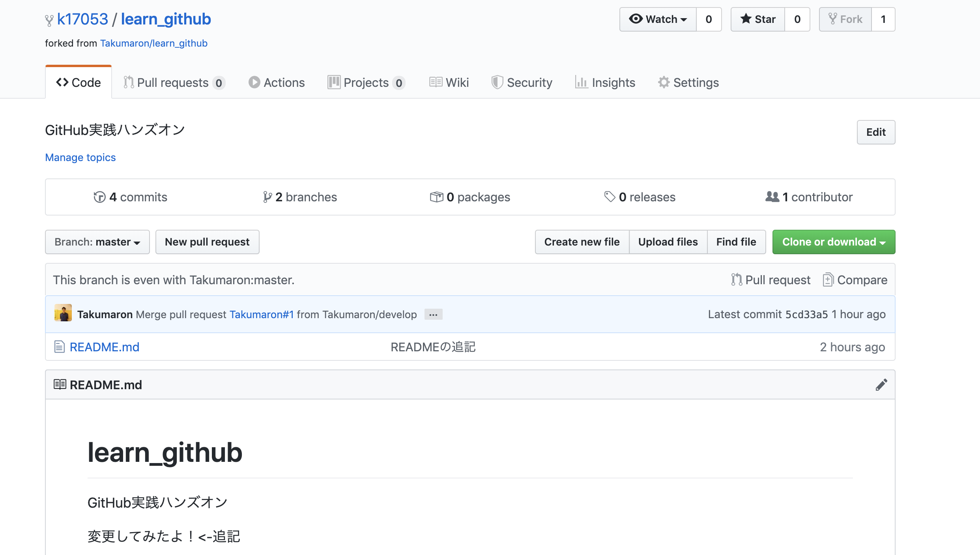View the 2 branches list
This screenshot has height=555, width=980.
[300, 197]
